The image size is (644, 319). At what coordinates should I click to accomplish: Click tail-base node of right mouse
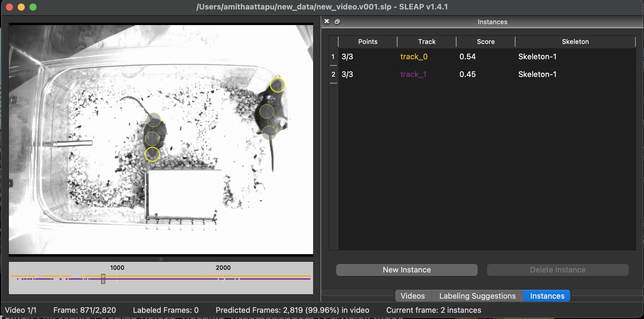coord(269,133)
